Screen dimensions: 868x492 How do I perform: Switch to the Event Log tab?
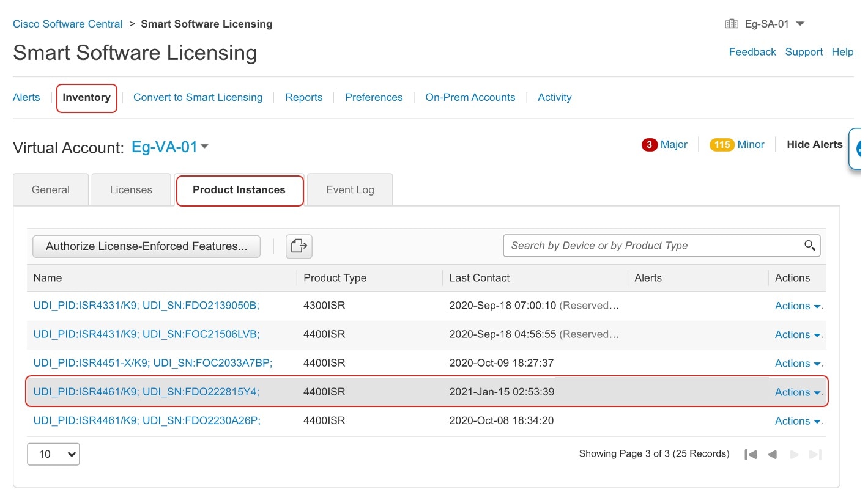point(350,189)
